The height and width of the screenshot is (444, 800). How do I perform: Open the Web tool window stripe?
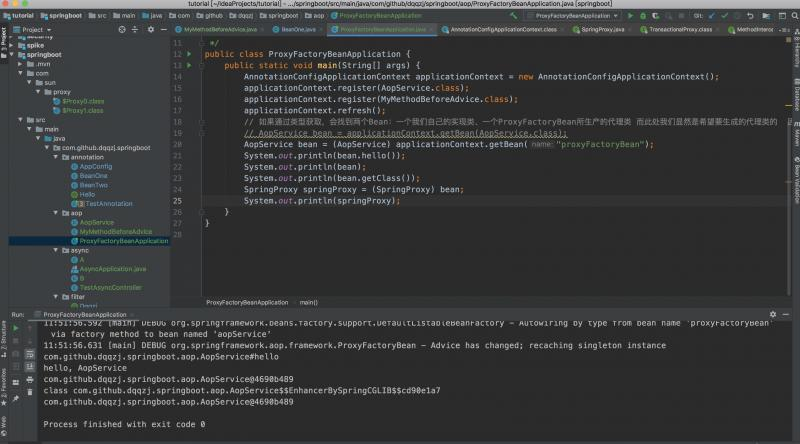(4, 426)
